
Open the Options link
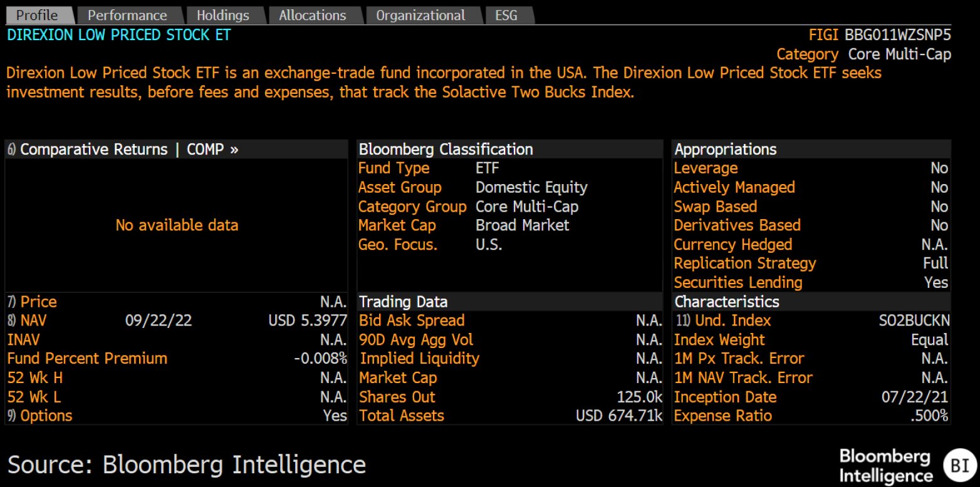pyautogui.click(x=46, y=416)
